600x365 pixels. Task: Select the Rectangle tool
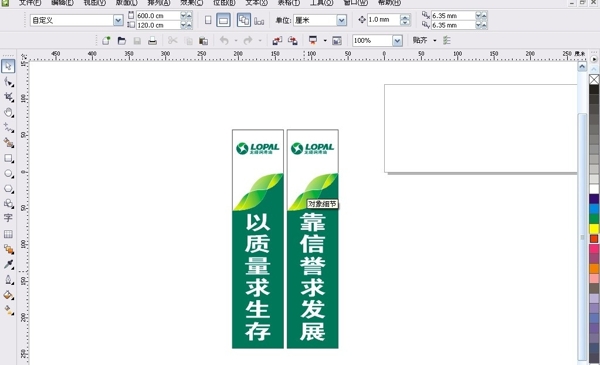pyautogui.click(x=8, y=158)
